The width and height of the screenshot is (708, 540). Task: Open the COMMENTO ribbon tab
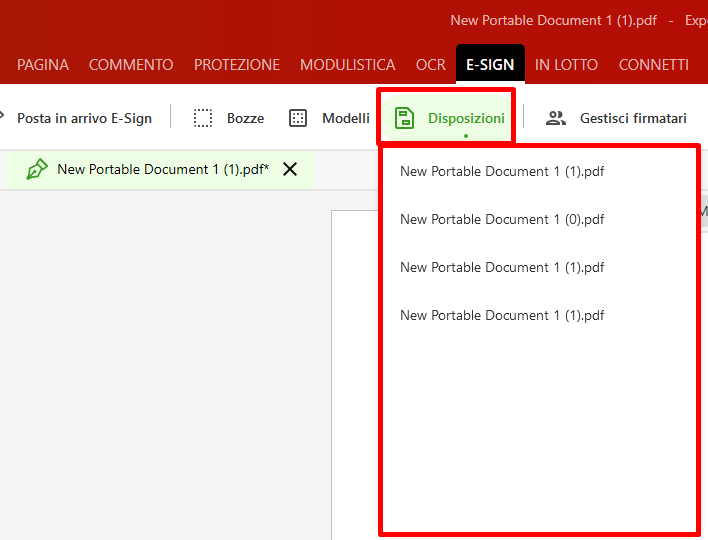coord(131,65)
